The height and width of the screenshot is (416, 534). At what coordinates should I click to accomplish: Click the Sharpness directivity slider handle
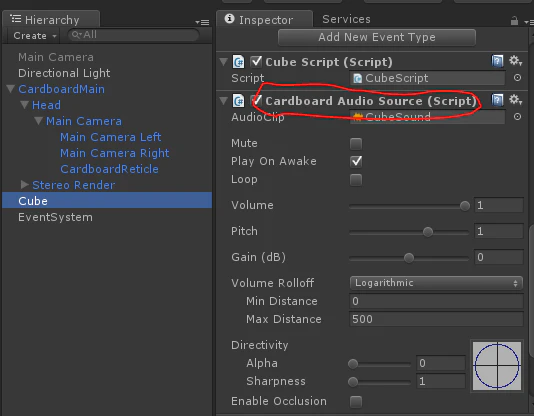[x=353, y=382]
